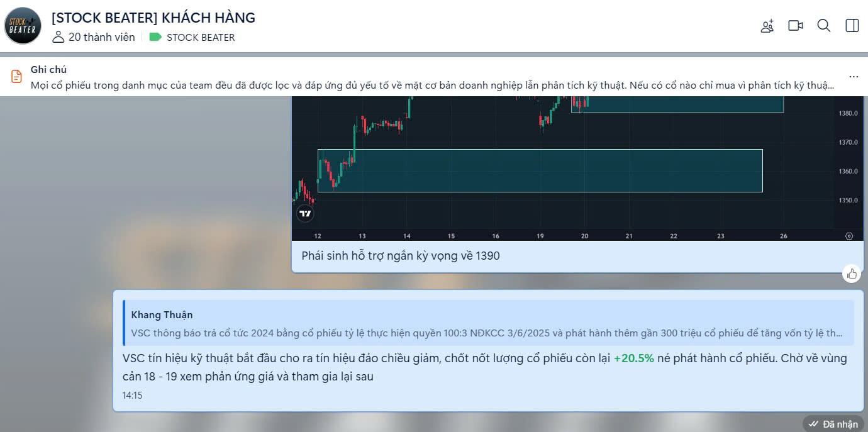The height and width of the screenshot is (432, 868).
Task: Click the STOCK BEATER label tag
Action: (201, 37)
